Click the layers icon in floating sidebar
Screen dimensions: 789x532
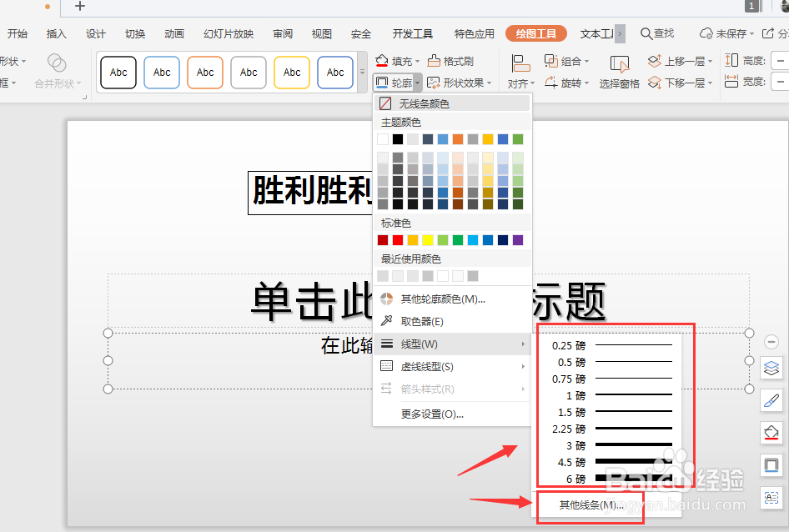coord(771,368)
